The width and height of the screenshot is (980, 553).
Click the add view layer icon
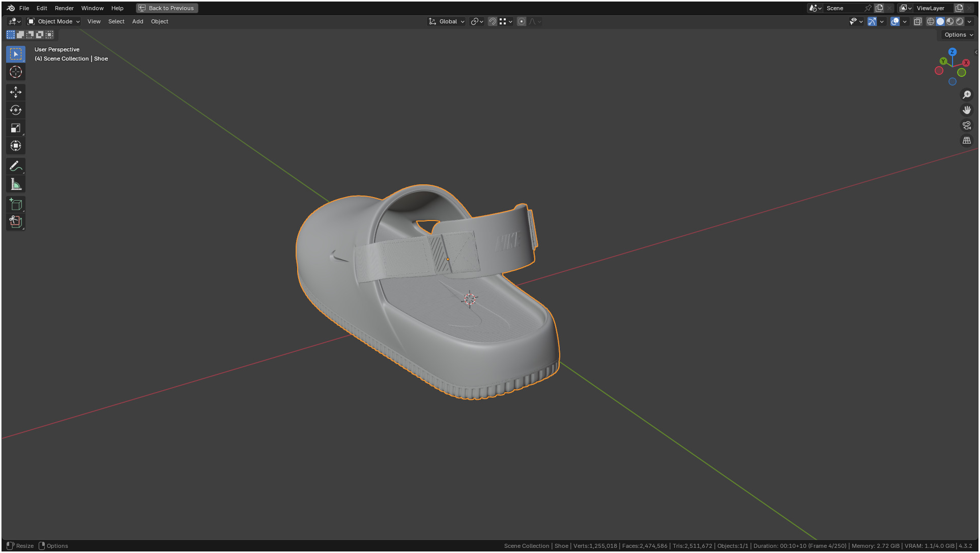[x=959, y=8]
